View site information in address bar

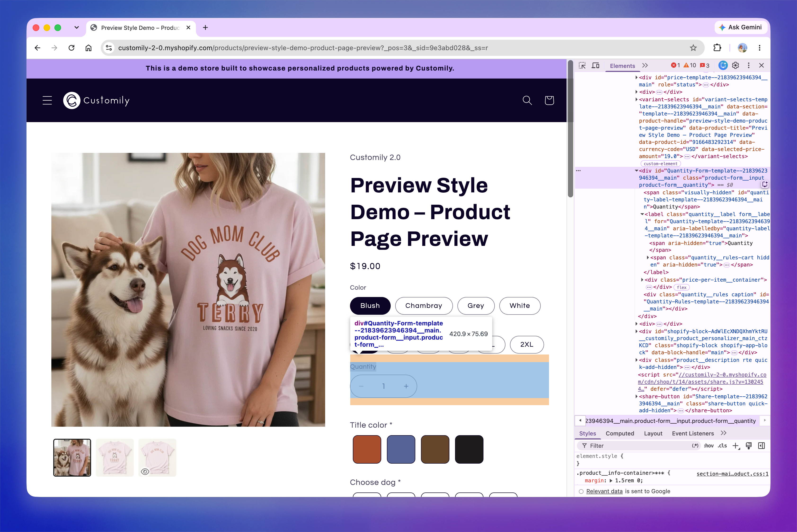tap(109, 48)
